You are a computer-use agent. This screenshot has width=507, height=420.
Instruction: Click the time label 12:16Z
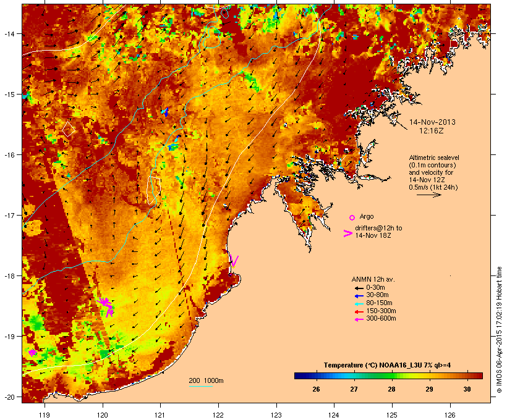point(432,131)
